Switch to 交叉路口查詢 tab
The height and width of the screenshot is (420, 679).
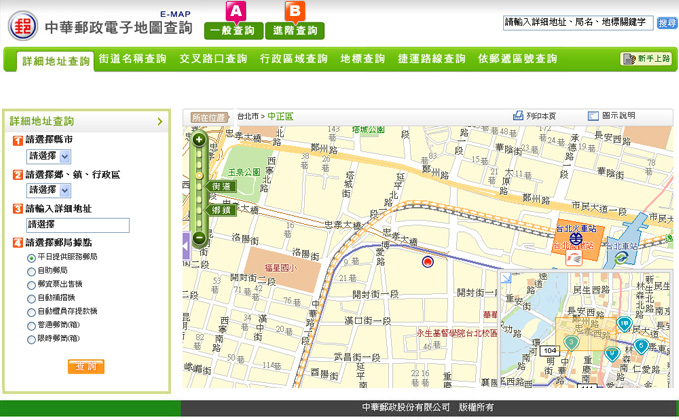tap(213, 58)
